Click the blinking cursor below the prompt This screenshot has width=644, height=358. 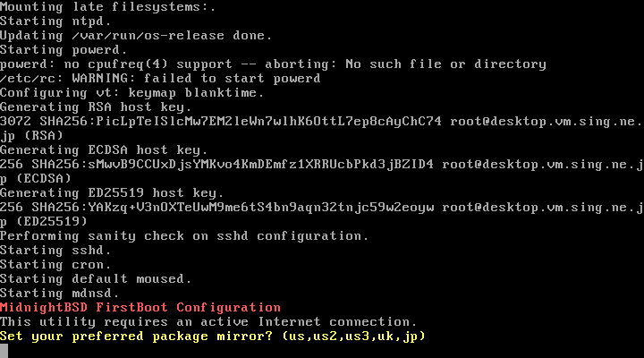pos(4,351)
